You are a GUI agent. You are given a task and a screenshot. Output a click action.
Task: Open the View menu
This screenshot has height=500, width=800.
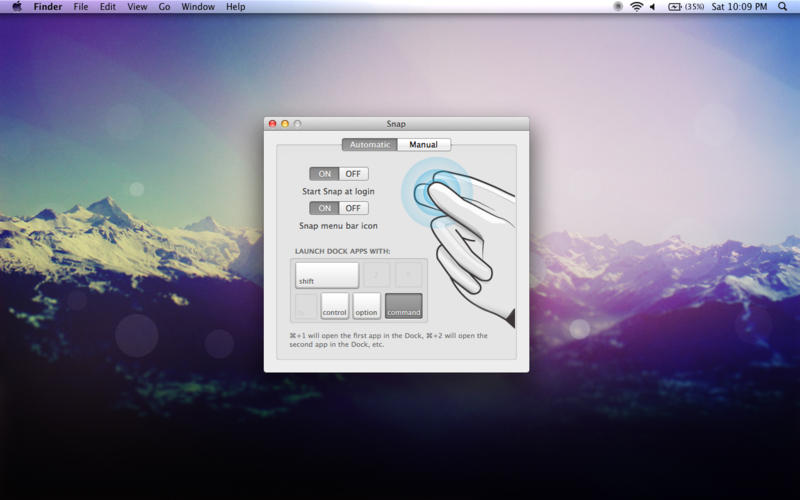point(137,7)
